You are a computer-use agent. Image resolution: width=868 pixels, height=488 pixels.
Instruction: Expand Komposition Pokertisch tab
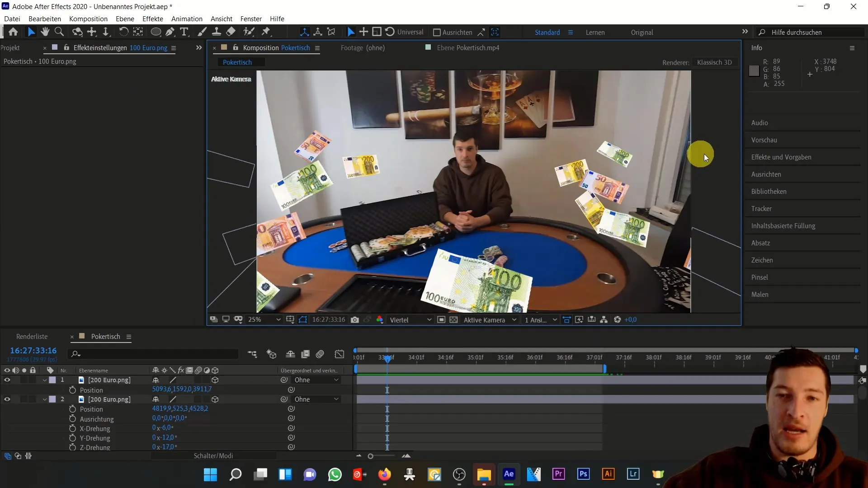tap(317, 47)
